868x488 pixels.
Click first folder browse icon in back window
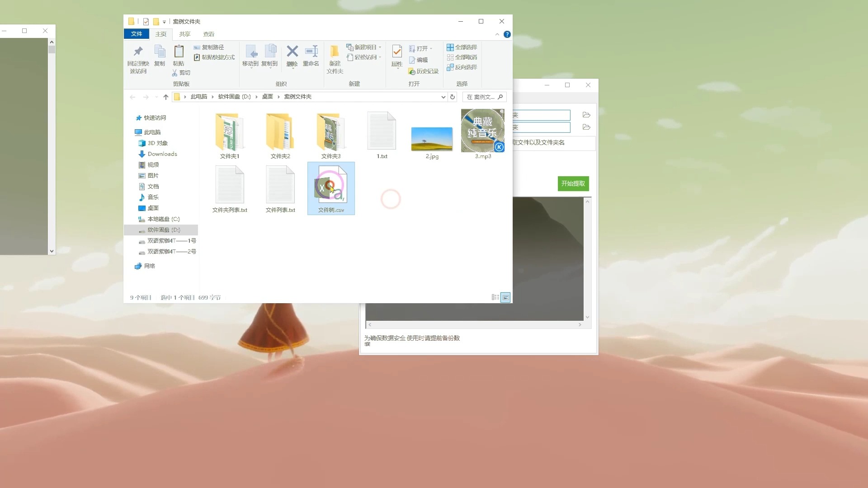coord(586,115)
